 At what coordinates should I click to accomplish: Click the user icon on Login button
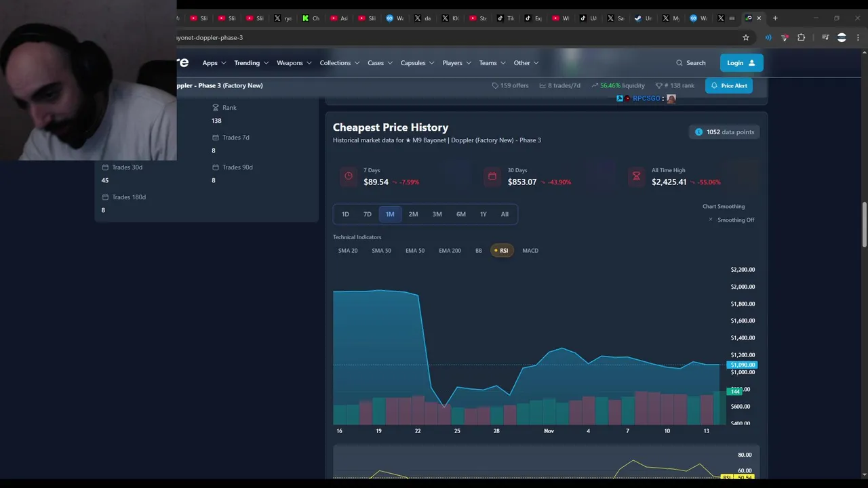(x=751, y=63)
